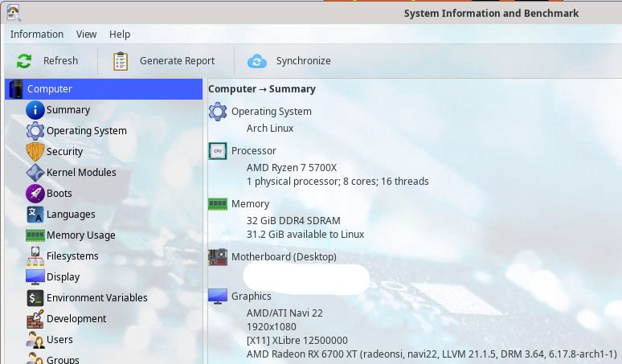Click the Generate Report clipboard icon

(121, 61)
